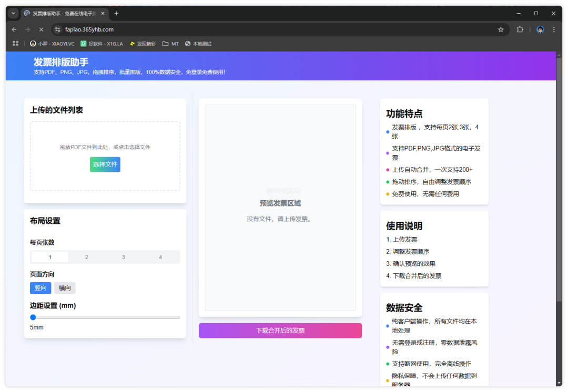Open the Chrome three-dot menu
The height and width of the screenshot is (392, 568).
click(x=554, y=29)
